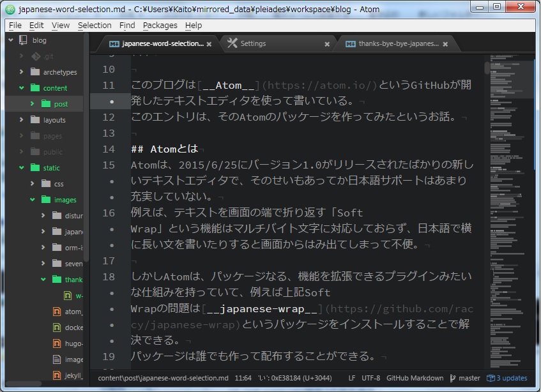541x392 pixels.
Task: Click the tree view horizontal scrollbar
Action: pyautogui.click(x=24, y=383)
